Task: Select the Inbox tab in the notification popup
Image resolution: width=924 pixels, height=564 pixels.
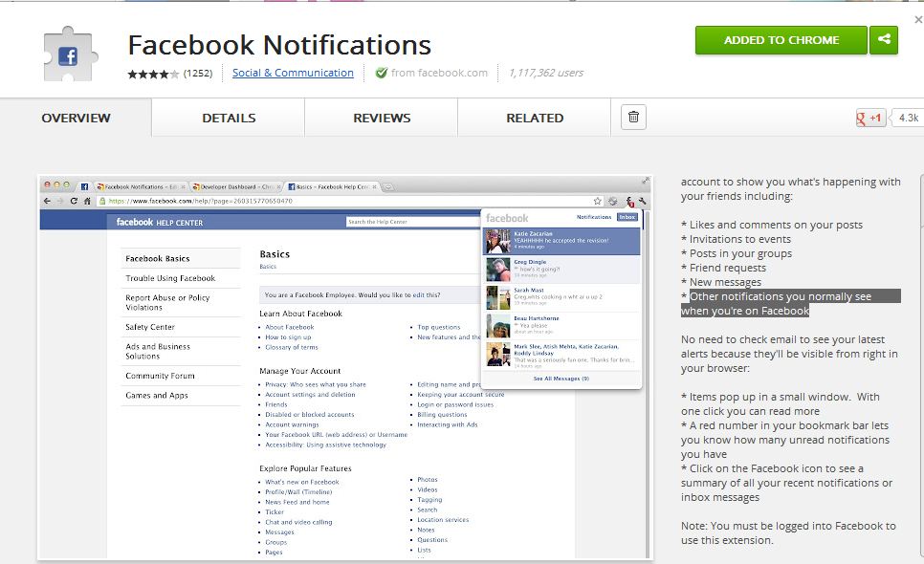Action: (627, 217)
